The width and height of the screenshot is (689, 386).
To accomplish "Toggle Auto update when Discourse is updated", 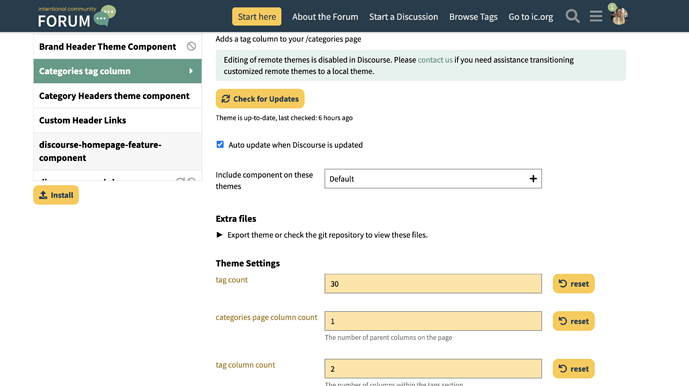I will click(x=220, y=145).
